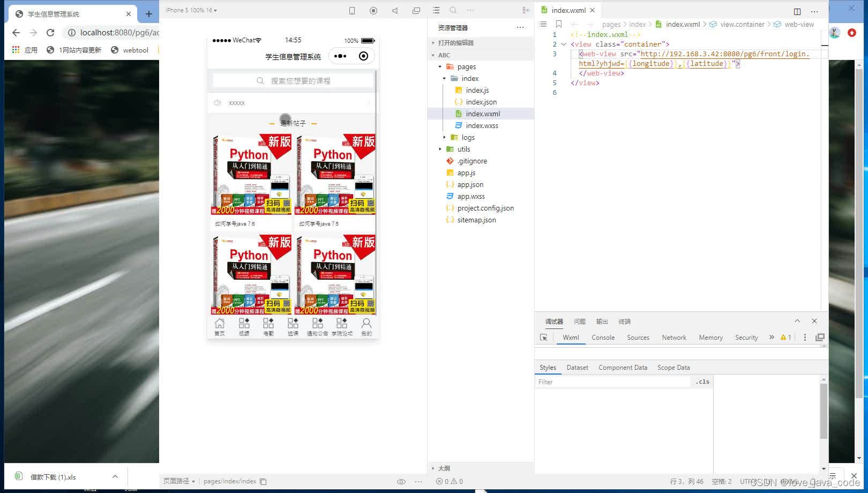Switch to the Network tab
This screenshot has height=493, width=868.
tap(674, 338)
